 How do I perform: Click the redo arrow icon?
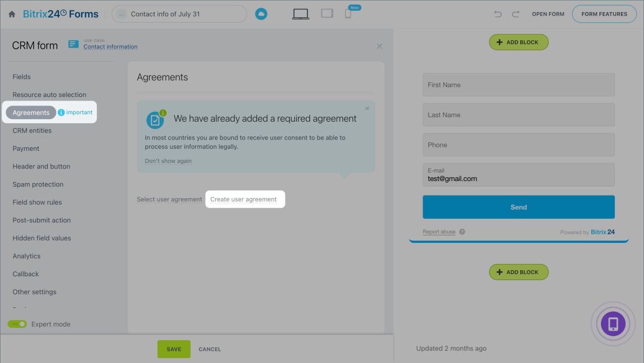click(x=515, y=14)
